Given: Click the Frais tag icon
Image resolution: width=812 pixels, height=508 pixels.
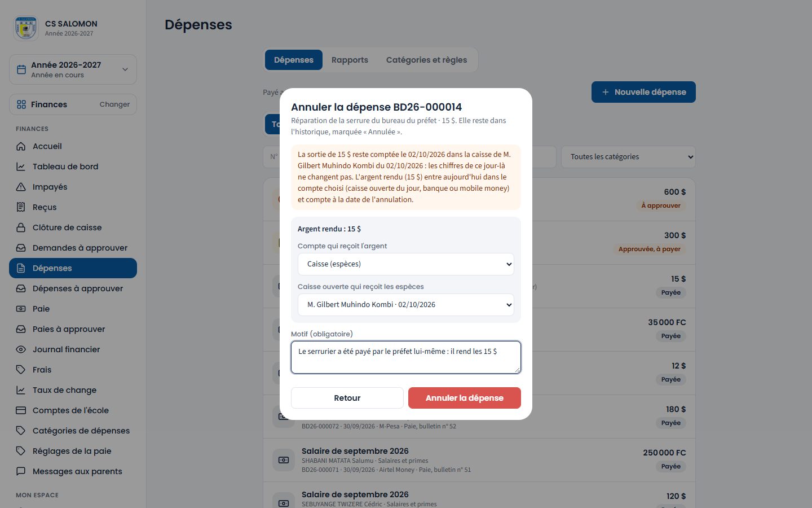Looking at the screenshot, I should [21, 370].
